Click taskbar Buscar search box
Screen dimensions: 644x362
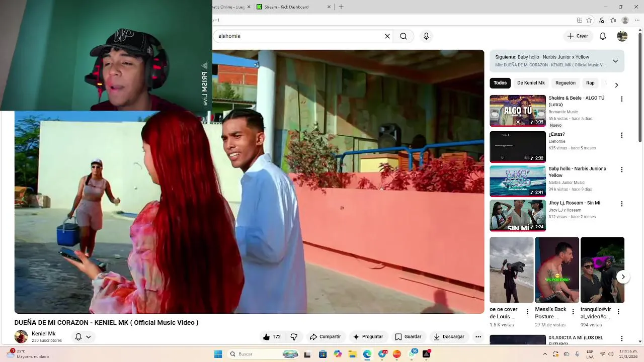click(264, 354)
